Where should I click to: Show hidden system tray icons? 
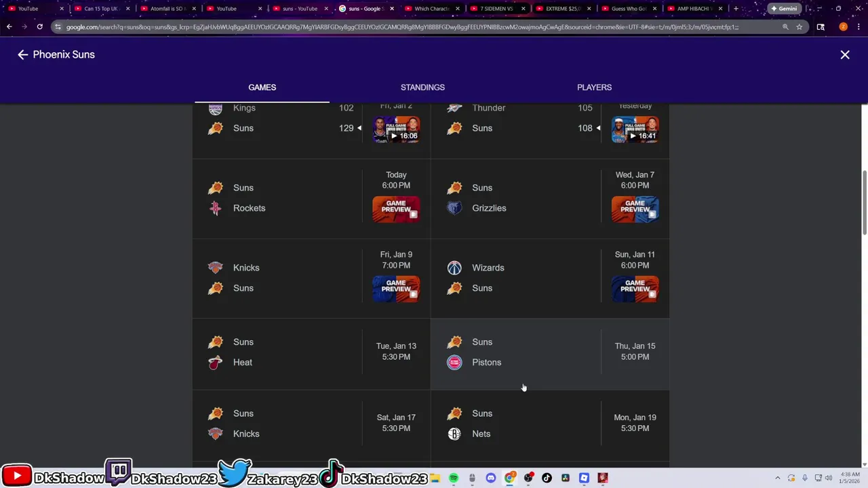point(778,479)
